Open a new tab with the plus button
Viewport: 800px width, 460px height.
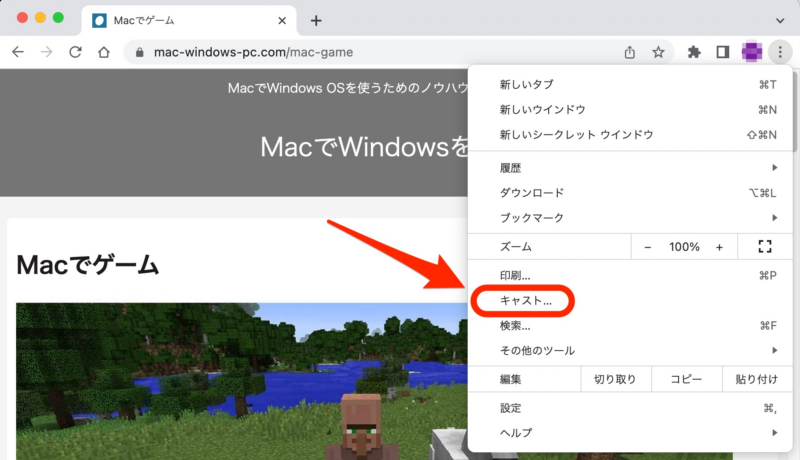tap(316, 20)
